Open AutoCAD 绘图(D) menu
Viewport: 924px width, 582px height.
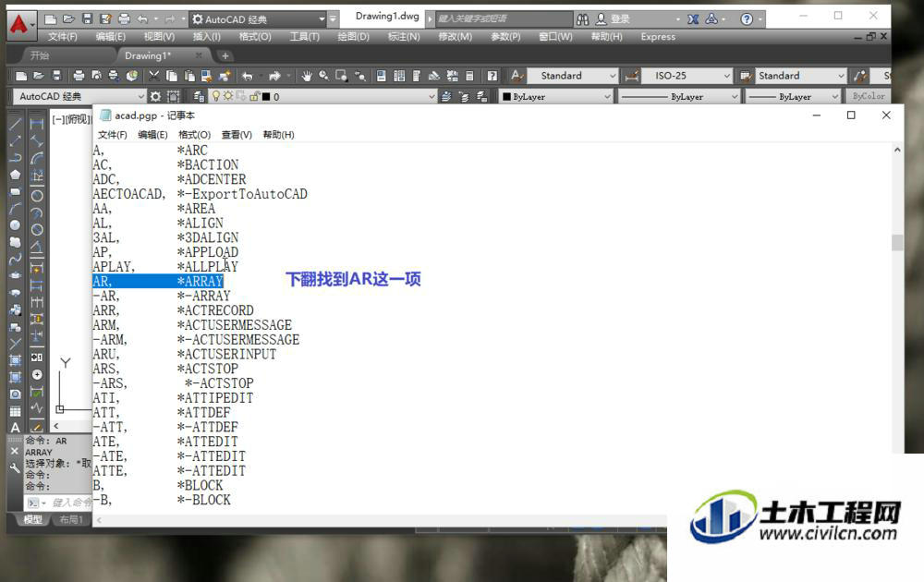tap(353, 37)
